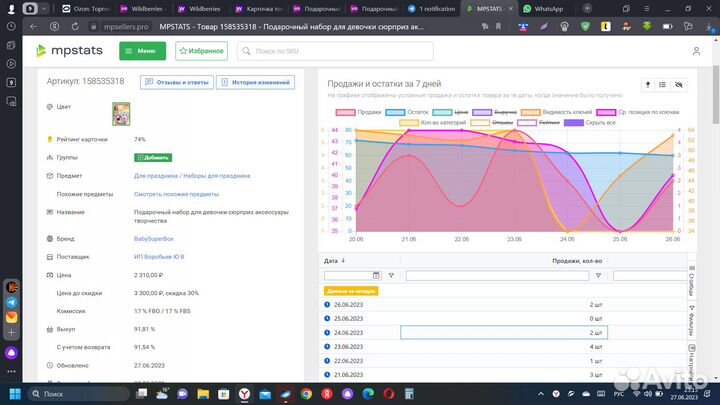Open browser downloads icon
The height and width of the screenshot is (405, 720).
pos(710,27)
